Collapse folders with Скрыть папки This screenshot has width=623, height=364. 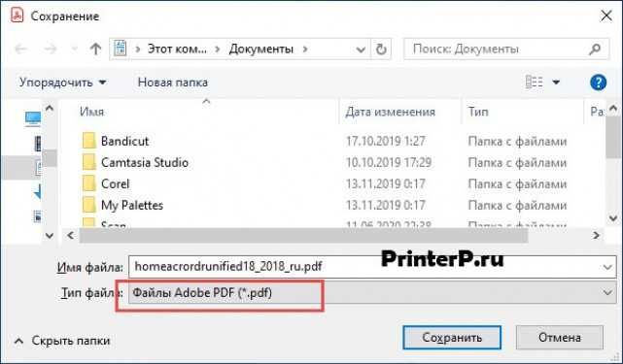pyautogui.click(x=62, y=341)
